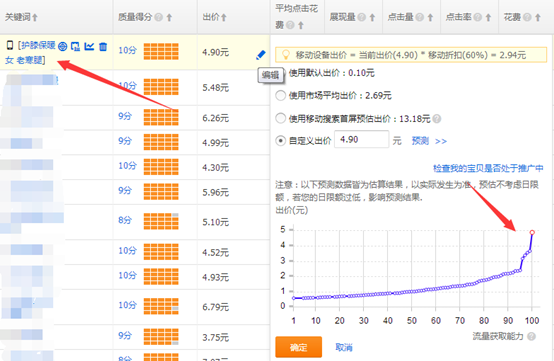Screen dimensions: 554x361
Task: Open 检查我的宝贝是否处于推广中 link
Action: (488, 168)
